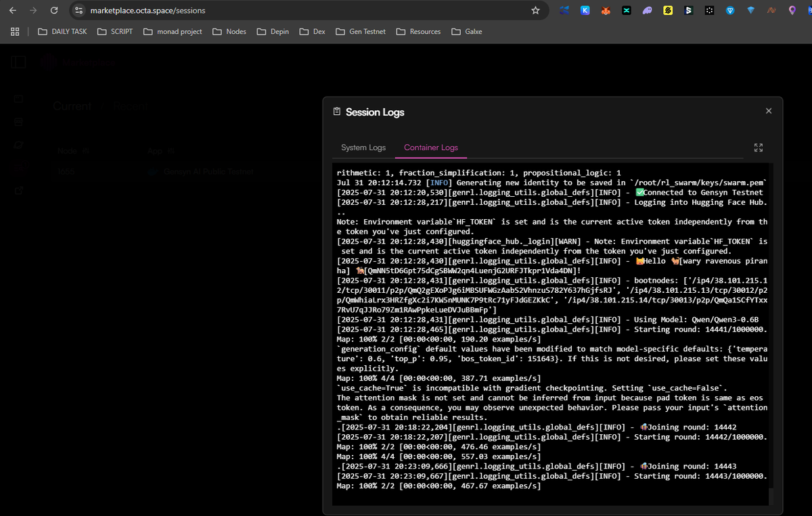Click the Session Logs dialog title
This screenshot has height=516, width=812.
pyautogui.click(x=375, y=112)
